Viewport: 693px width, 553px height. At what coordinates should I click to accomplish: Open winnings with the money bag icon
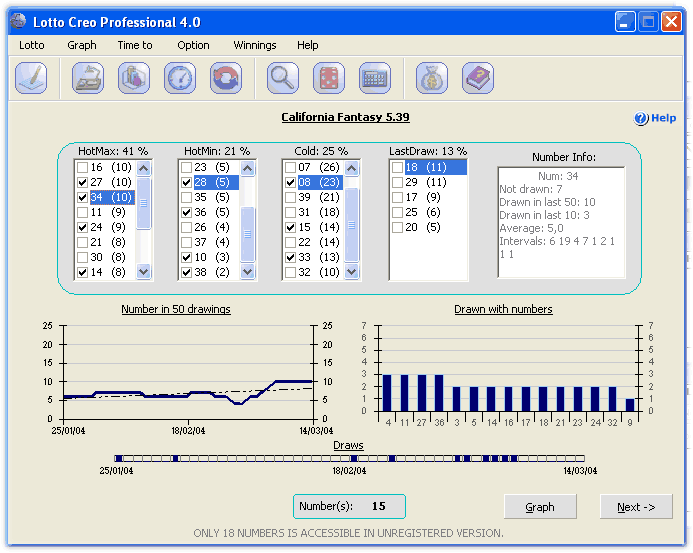432,78
